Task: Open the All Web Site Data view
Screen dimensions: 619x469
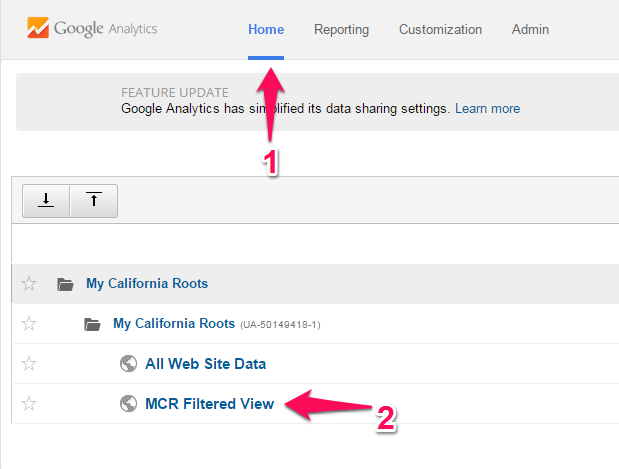Action: coord(205,364)
